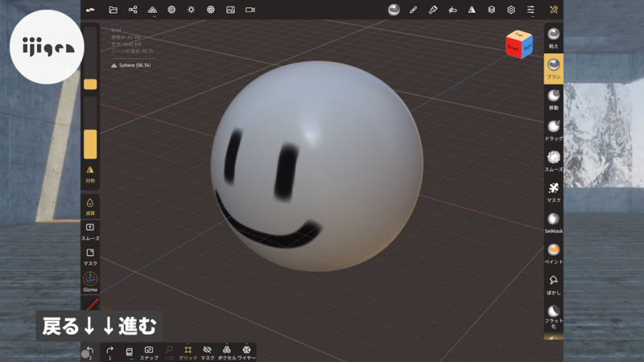Select the ぼかし (Blur) tool
Image resolution: width=644 pixels, height=362 pixels.
(554, 285)
